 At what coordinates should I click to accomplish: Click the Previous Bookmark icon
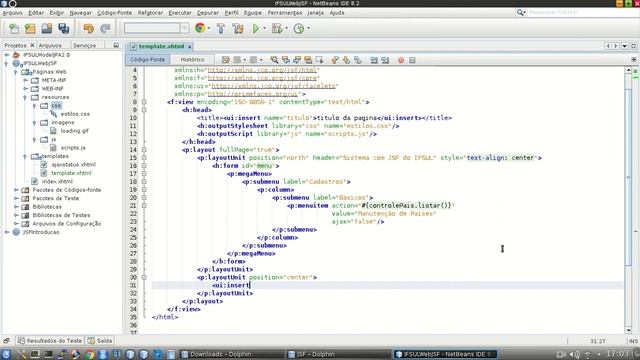click(x=335, y=60)
